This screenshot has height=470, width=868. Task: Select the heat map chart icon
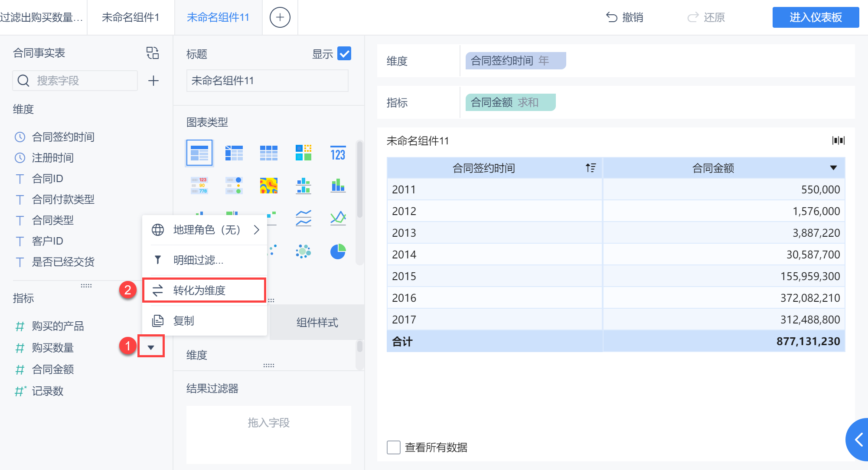268,186
